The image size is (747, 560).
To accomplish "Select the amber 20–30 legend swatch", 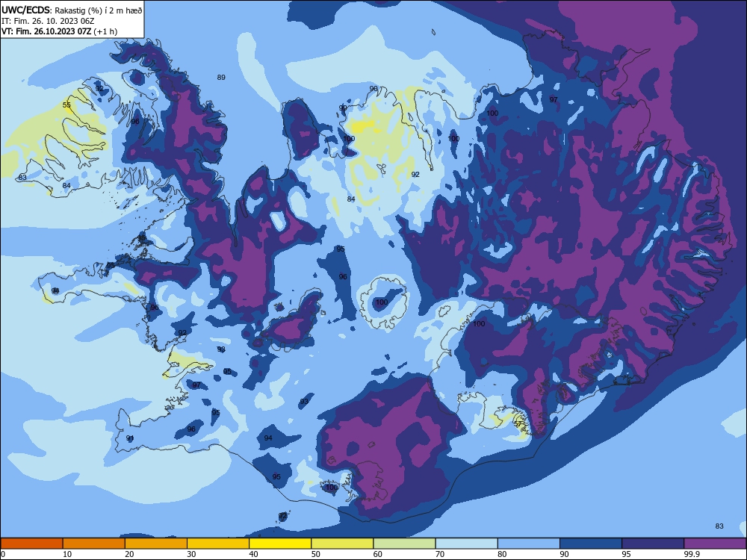I will [x=156, y=544].
